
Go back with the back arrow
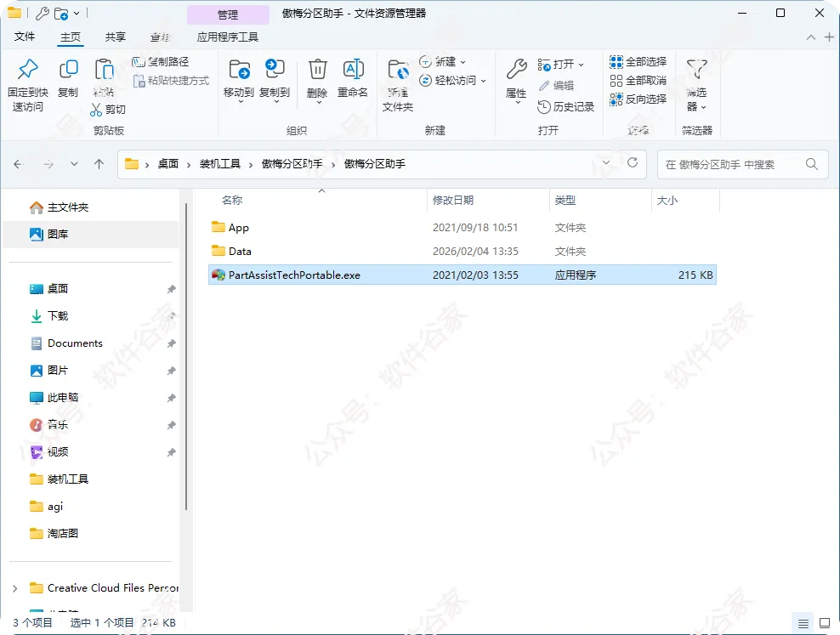point(18,164)
